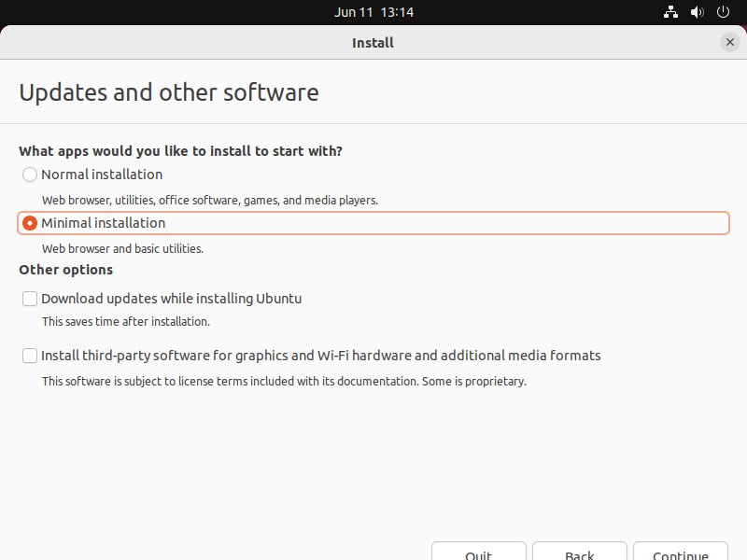Enable Download updates while installing Ubuntu

[x=30, y=299]
